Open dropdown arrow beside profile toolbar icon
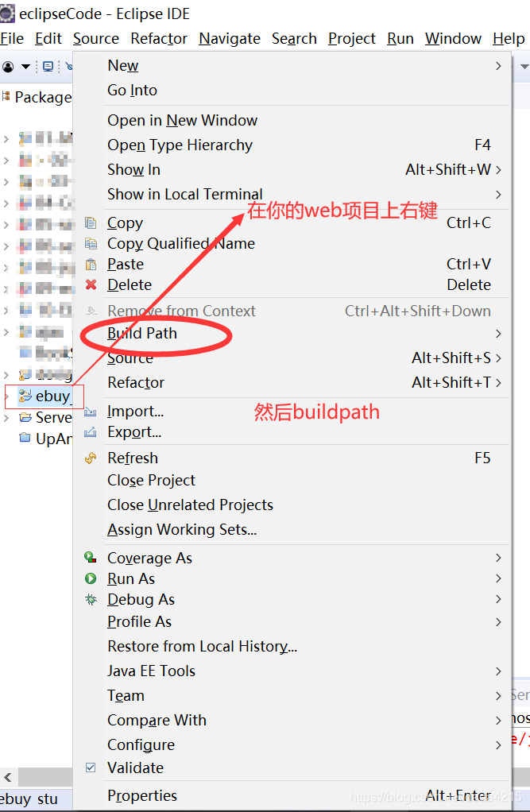The image size is (530, 812). point(25,66)
